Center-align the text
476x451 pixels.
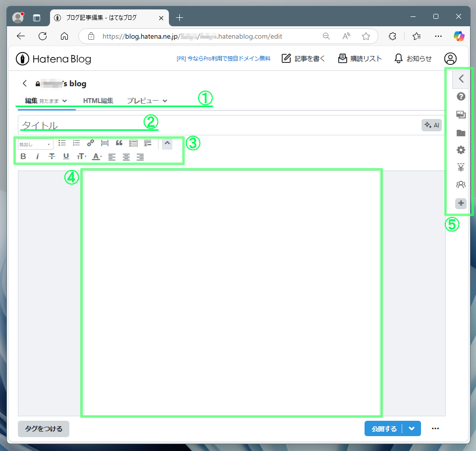(126, 157)
